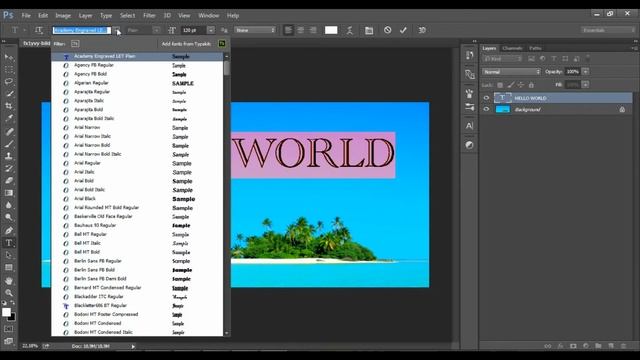Toggle lock image pixels
Image resolution: width=640 pixels, height=360 pixels.
pyautogui.click(x=511, y=85)
